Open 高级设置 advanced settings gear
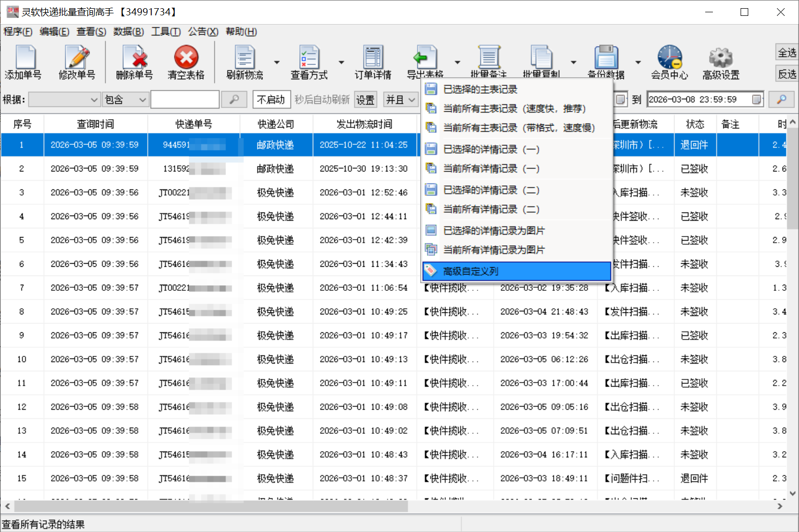This screenshot has height=532, width=799. click(x=721, y=62)
